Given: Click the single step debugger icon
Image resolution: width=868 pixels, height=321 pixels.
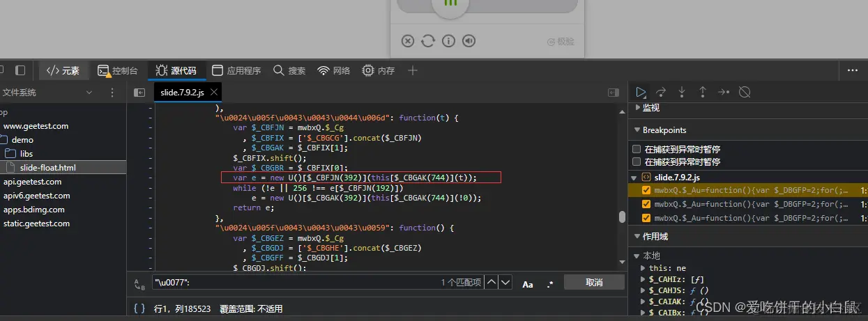Looking at the screenshot, I should pos(724,92).
